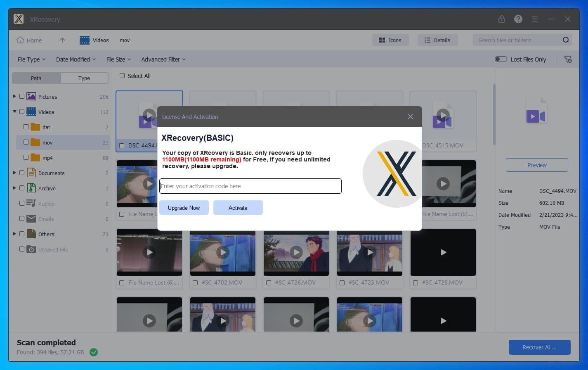Switch to the Type tab
The image size is (588, 370).
click(x=84, y=78)
